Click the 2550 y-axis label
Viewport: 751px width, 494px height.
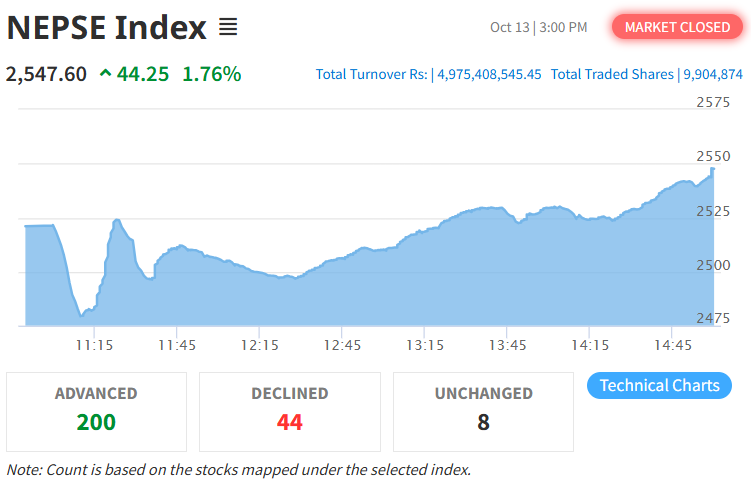coord(714,156)
